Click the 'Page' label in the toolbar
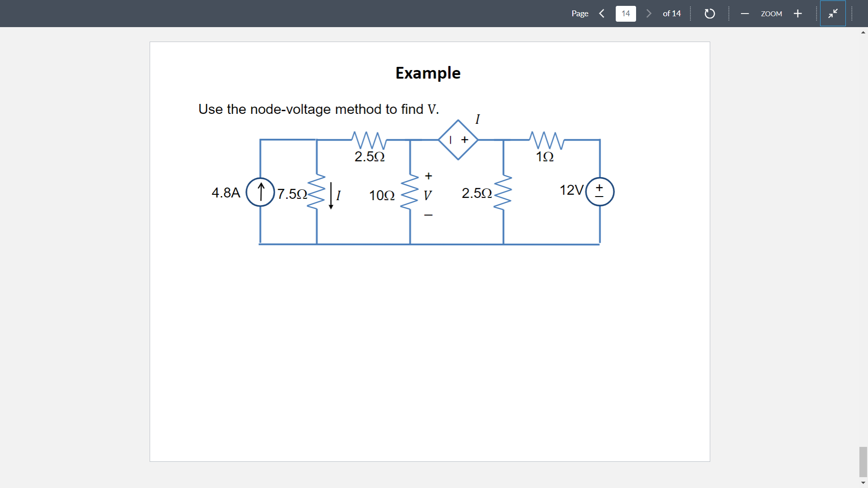This screenshot has width=868, height=488. point(580,14)
